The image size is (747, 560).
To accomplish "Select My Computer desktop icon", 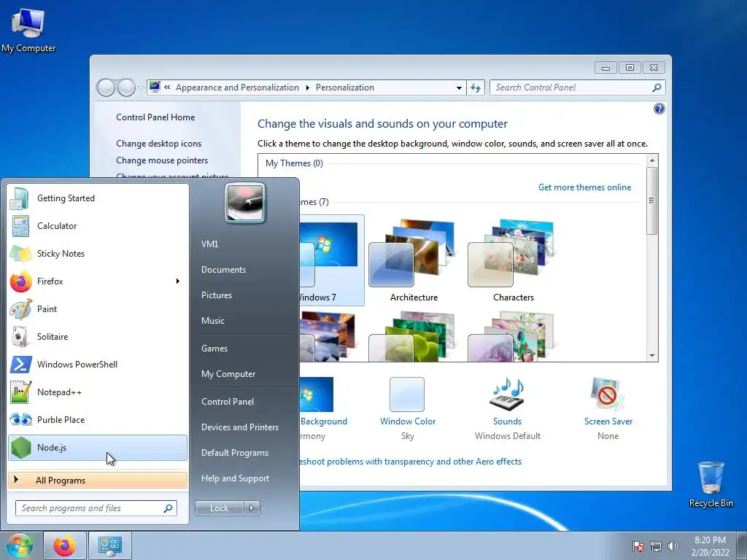I will (28, 30).
